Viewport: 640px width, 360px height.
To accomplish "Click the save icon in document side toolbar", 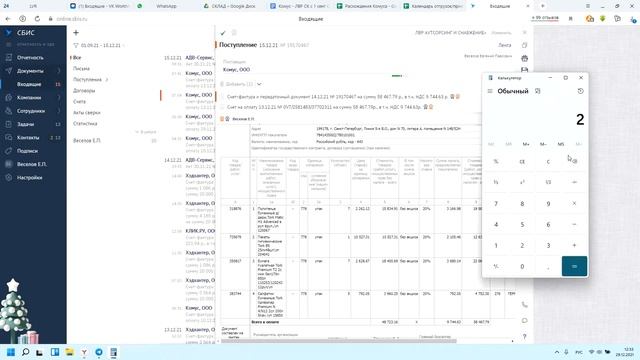I will click(x=524, y=70).
